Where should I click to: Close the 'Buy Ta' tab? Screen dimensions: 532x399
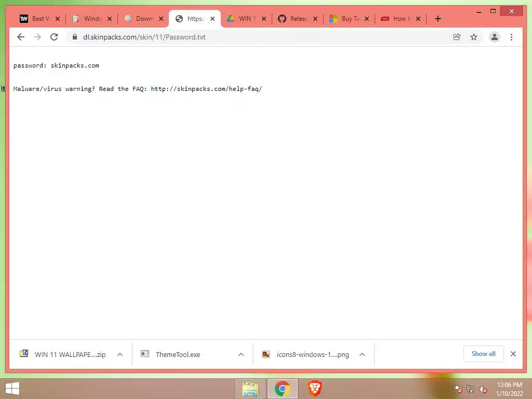367,19
